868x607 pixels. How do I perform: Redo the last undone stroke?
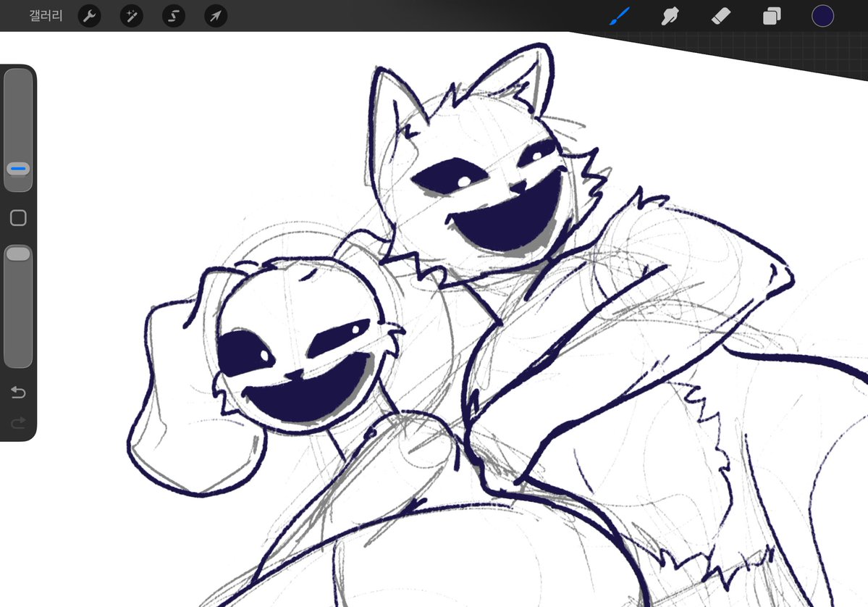coord(18,423)
